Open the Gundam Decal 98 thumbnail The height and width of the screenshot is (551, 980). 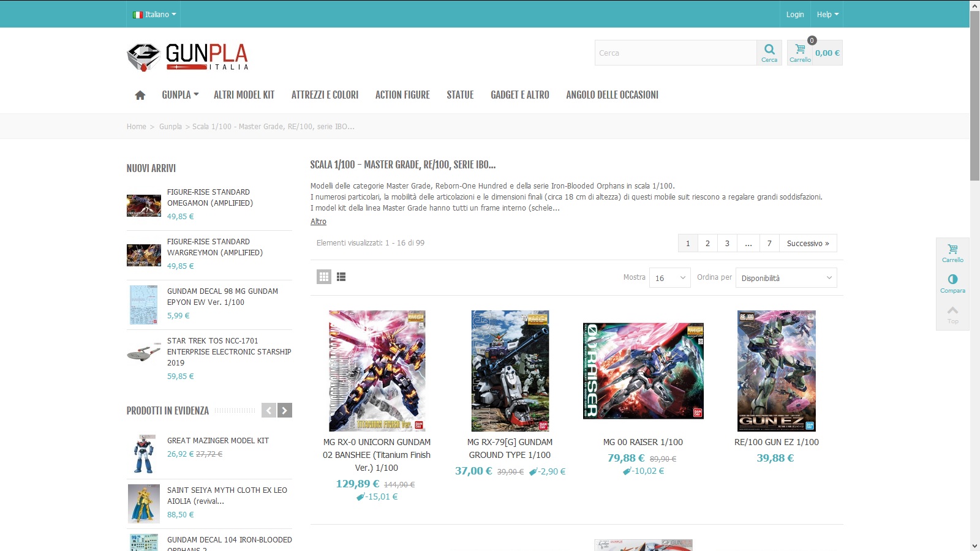[x=144, y=305]
